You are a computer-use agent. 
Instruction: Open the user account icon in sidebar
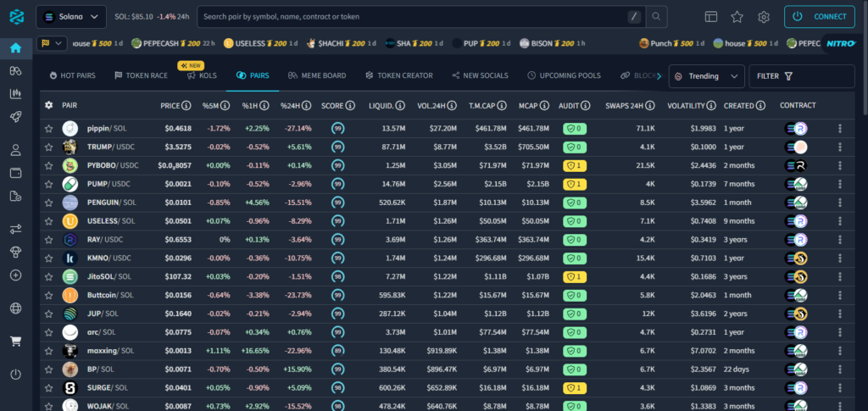[15, 150]
